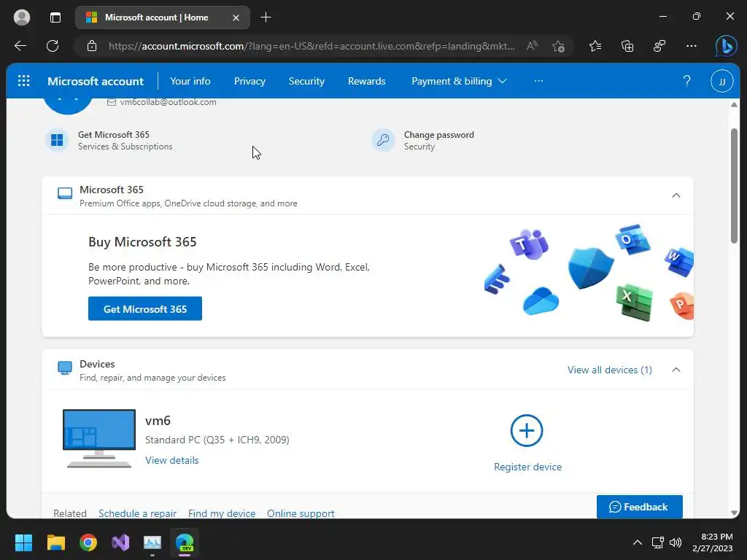Open the Bing sidebar button
Screen dimensions: 747x560
click(727, 46)
